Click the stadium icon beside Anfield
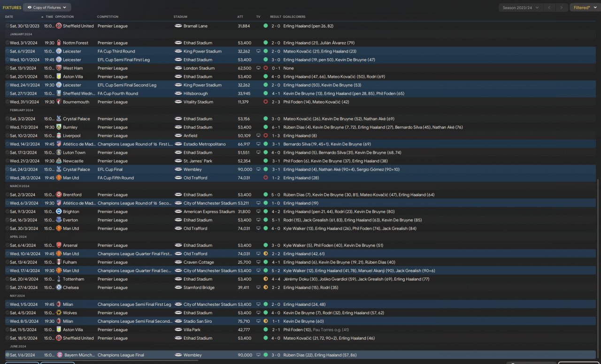Image resolution: width=601 pixels, height=364 pixels. pyautogui.click(x=178, y=136)
